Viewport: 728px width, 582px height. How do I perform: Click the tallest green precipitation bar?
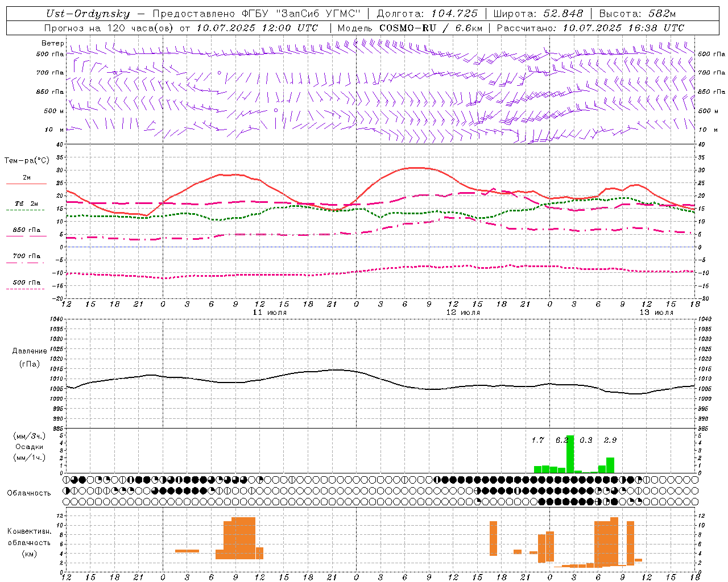pos(570,454)
